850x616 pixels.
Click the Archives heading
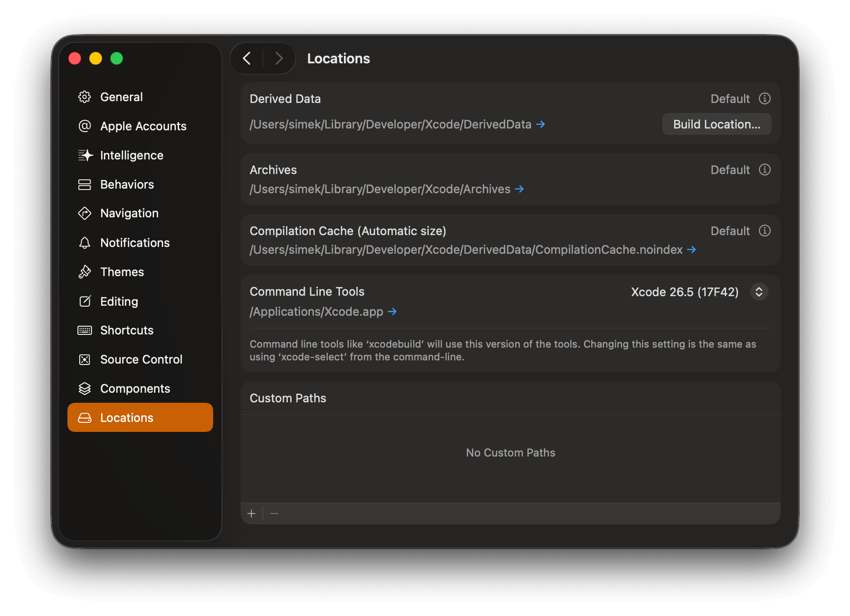(273, 170)
